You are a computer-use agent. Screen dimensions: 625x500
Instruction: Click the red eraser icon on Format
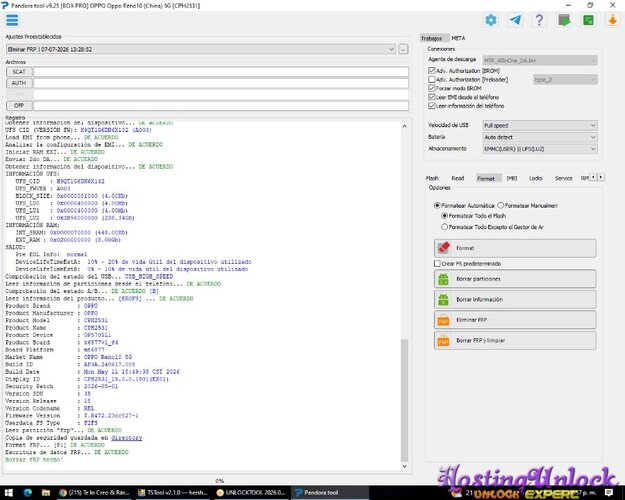[444, 248]
